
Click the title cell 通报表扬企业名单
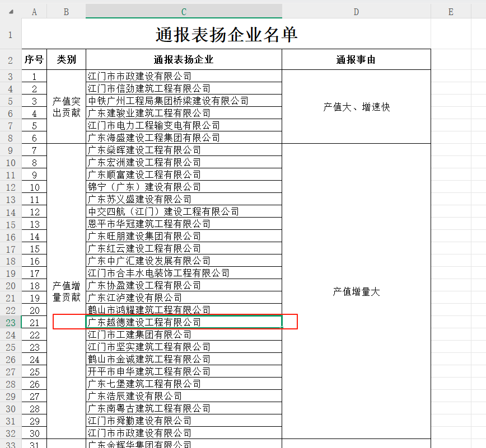click(226, 35)
